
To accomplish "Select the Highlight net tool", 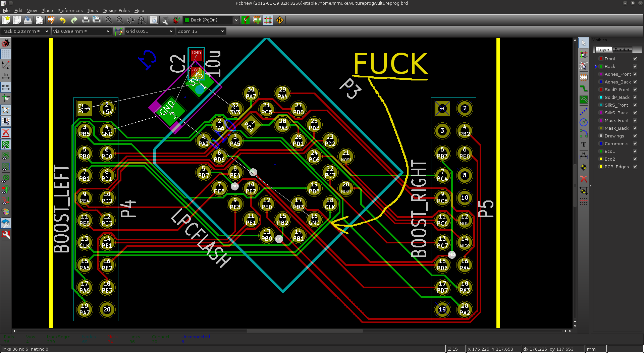I will coord(584,55).
